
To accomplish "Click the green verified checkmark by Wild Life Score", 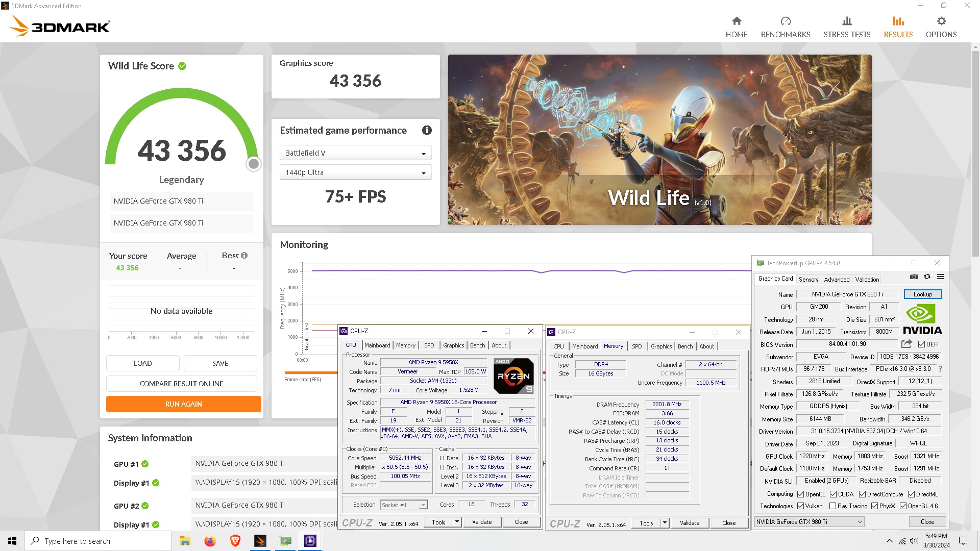I will coord(182,66).
